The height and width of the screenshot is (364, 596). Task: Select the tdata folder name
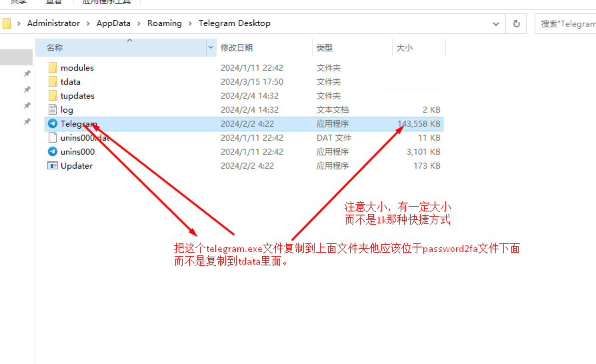70,82
